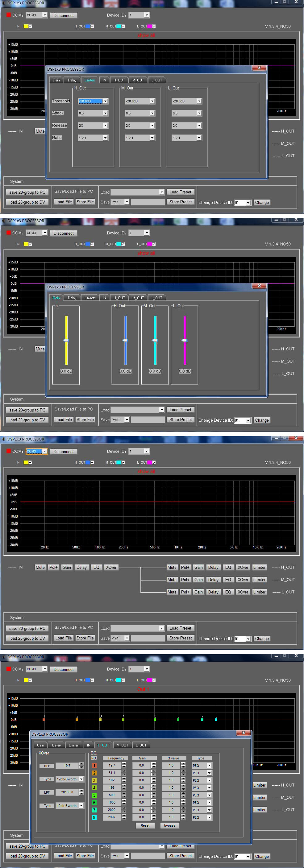Click Load Preset in window behind limiter settings dialog

[x=180, y=192]
